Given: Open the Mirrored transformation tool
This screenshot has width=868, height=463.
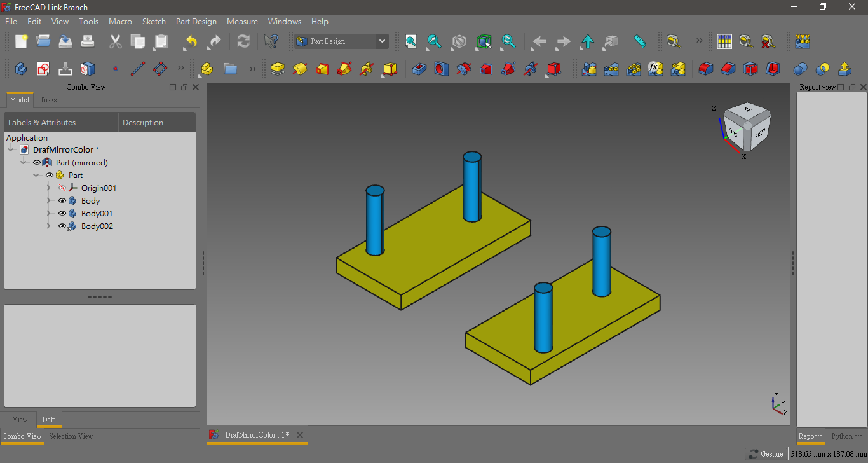Looking at the screenshot, I should pyautogui.click(x=588, y=69).
